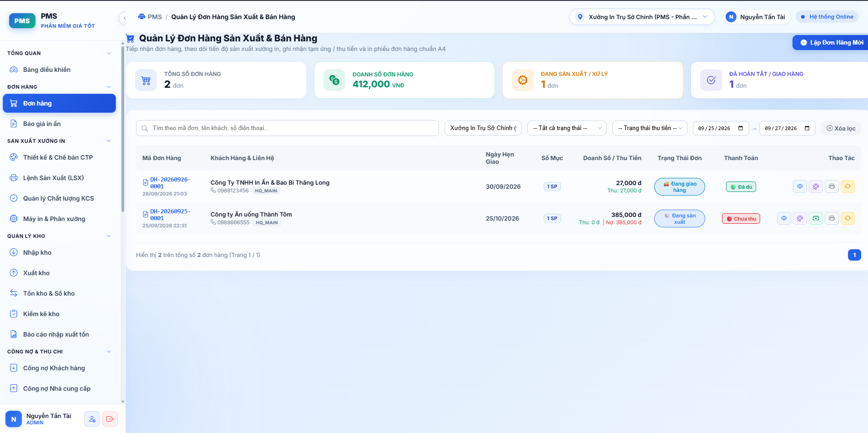Open calendar picker for start date 09/25/2026
Screen dimensions: 868x433
(741, 128)
